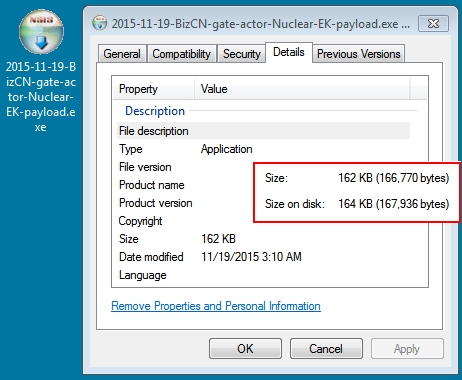
Task: Switch to Previous Versions tab
Action: click(359, 54)
